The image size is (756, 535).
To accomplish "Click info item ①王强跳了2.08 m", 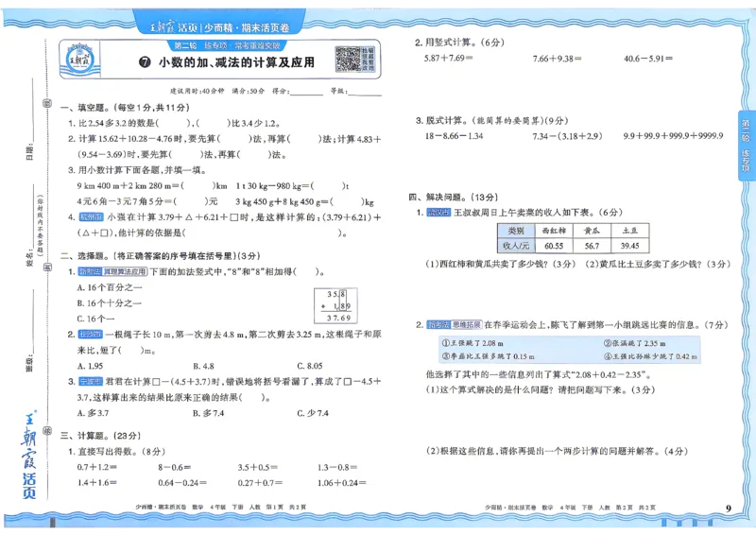I will pos(472,343).
